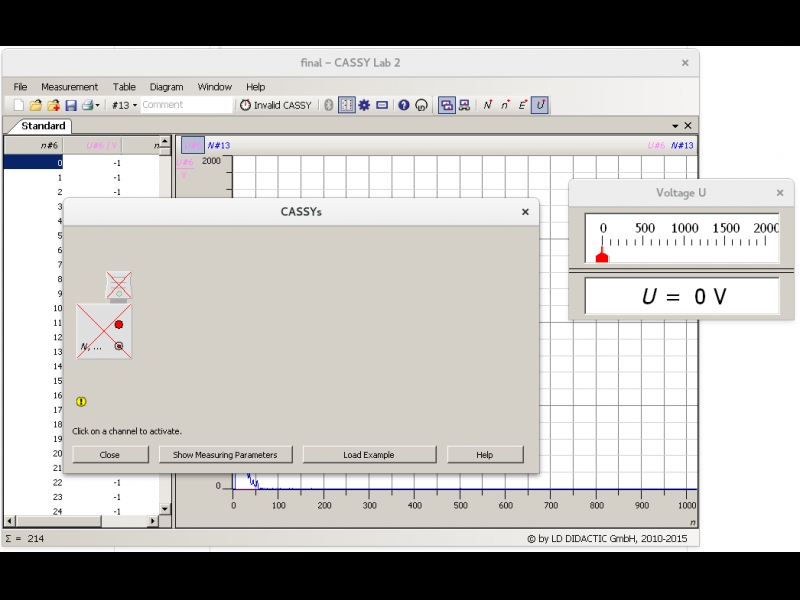The height and width of the screenshot is (600, 800).
Task: Click the Comment input field
Action: point(185,105)
